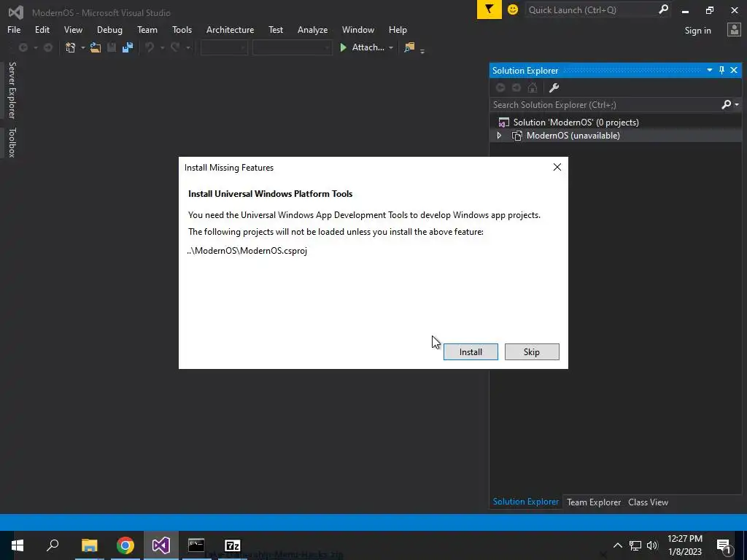Open the Attach button dropdown arrow
Screen dimensions: 747x560
coord(391,47)
